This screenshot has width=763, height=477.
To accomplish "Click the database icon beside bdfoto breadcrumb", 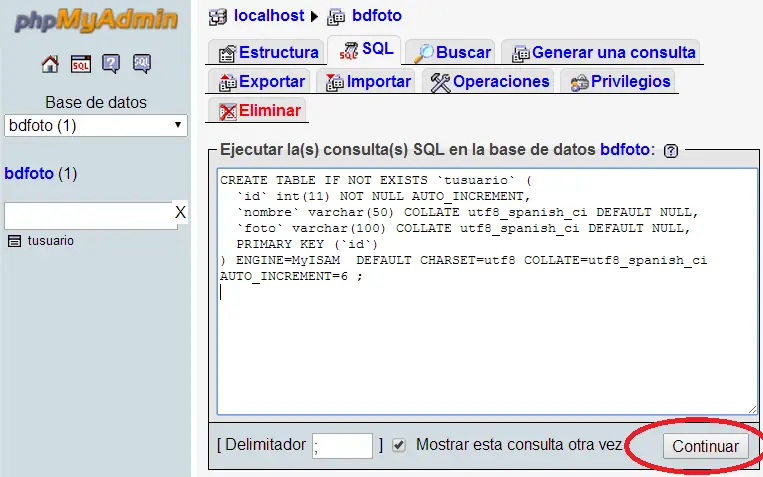I will click(336, 17).
